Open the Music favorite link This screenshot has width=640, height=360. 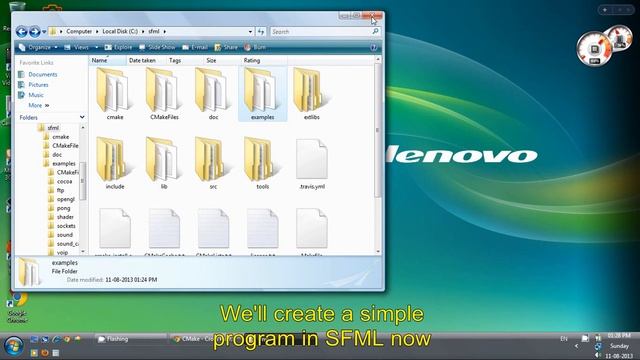[36, 95]
